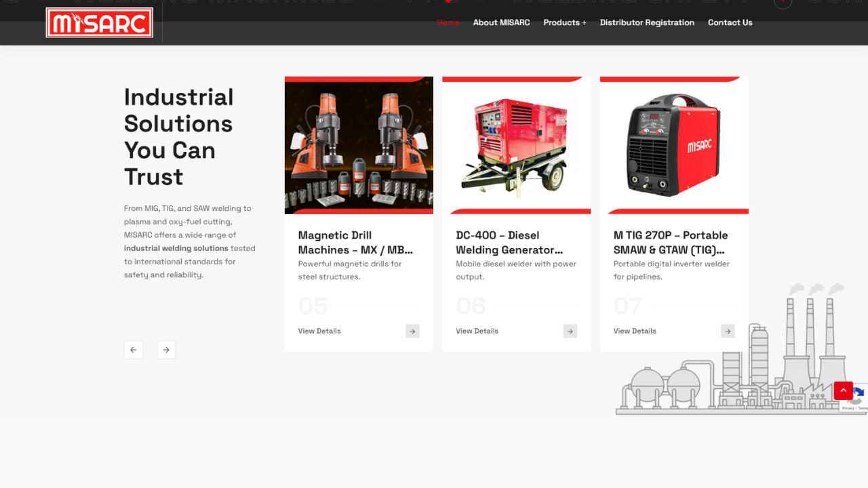The width and height of the screenshot is (868, 488).
Task: Click the MISARC logo in the header
Action: coord(100,22)
